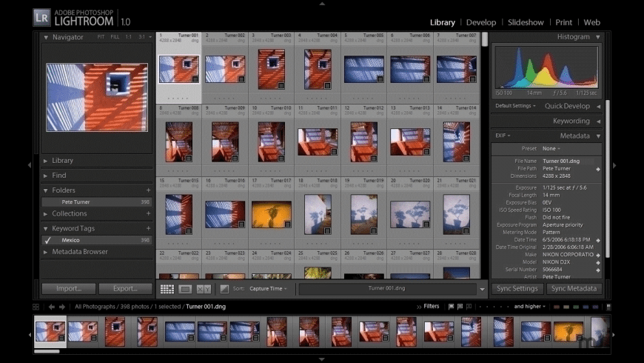Click the Import button
Viewport: 644px width, 363px height.
[x=68, y=289]
